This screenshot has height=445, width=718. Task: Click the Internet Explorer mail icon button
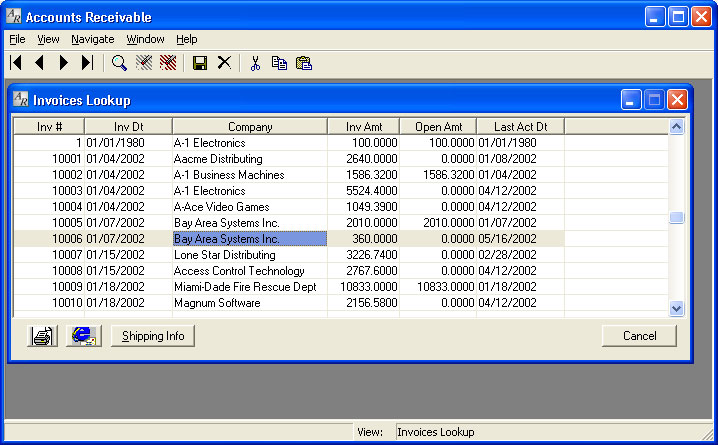coord(83,336)
